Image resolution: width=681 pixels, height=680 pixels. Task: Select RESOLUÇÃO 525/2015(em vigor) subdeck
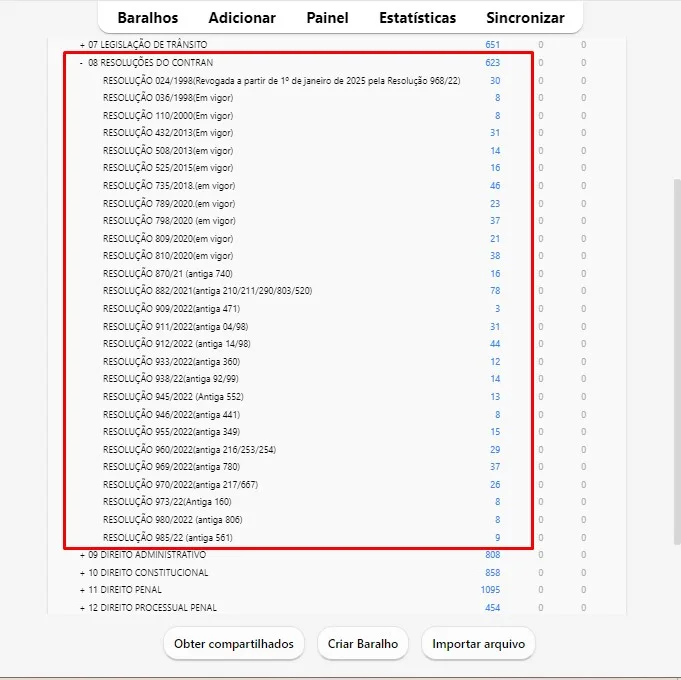click(x=168, y=168)
